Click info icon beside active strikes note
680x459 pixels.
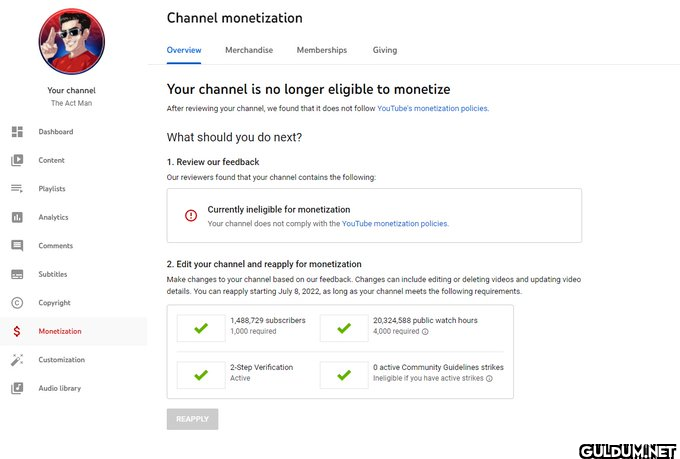click(x=489, y=378)
